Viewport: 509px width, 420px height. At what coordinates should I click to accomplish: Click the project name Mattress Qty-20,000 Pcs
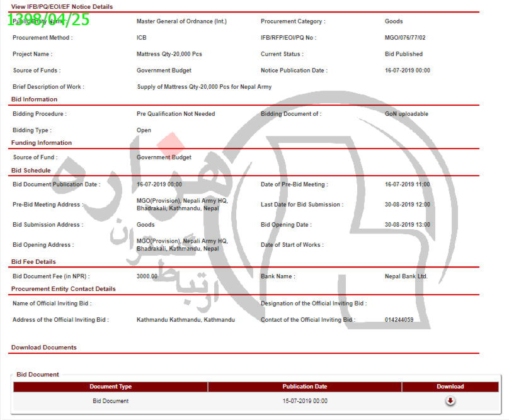tap(169, 54)
